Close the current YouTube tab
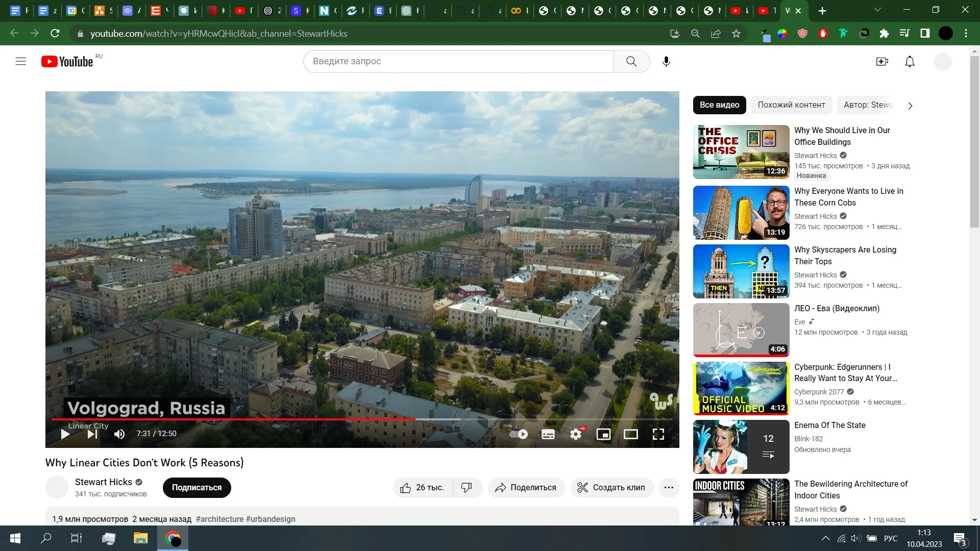The image size is (980, 551). [x=798, y=11]
